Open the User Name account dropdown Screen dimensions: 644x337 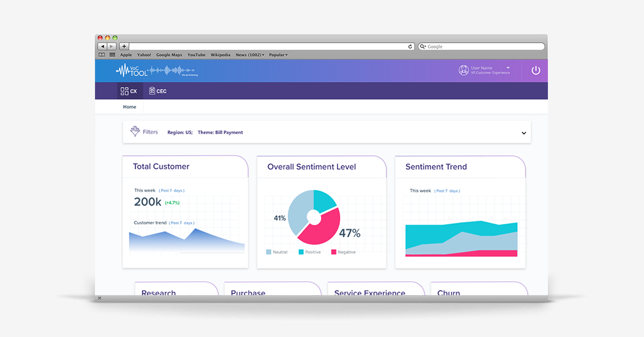coord(508,68)
